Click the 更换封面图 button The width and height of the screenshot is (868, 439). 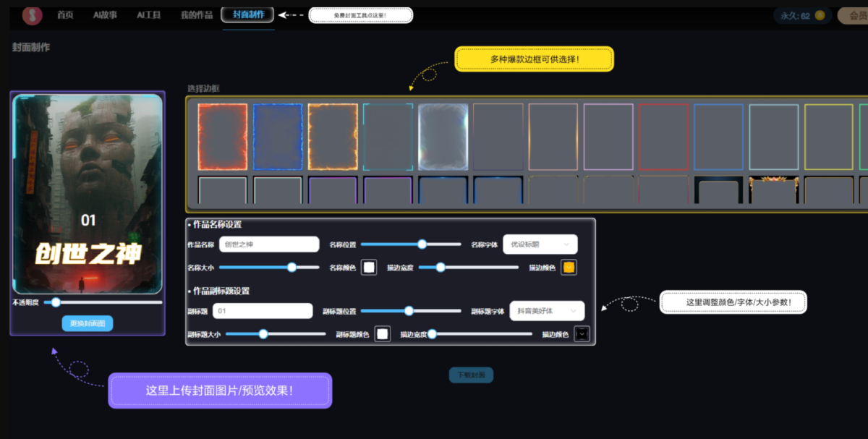88,323
